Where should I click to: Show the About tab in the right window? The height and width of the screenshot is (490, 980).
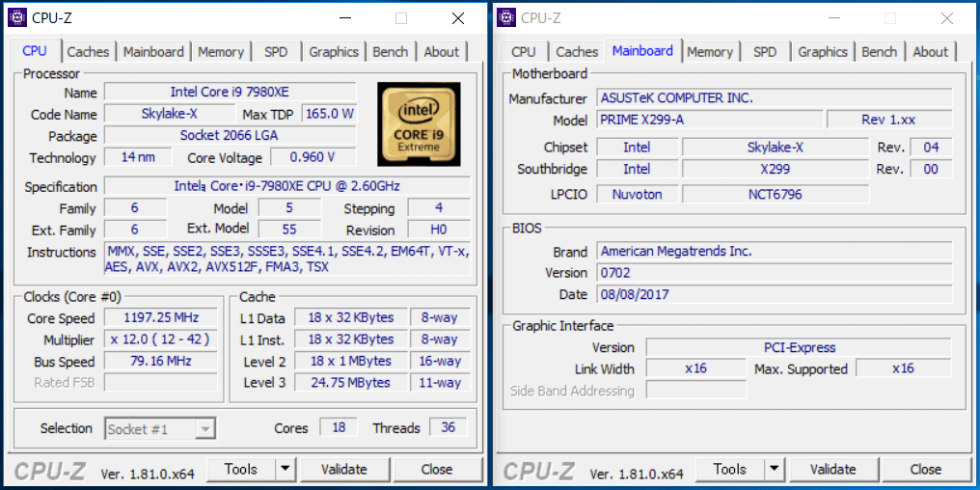click(930, 52)
